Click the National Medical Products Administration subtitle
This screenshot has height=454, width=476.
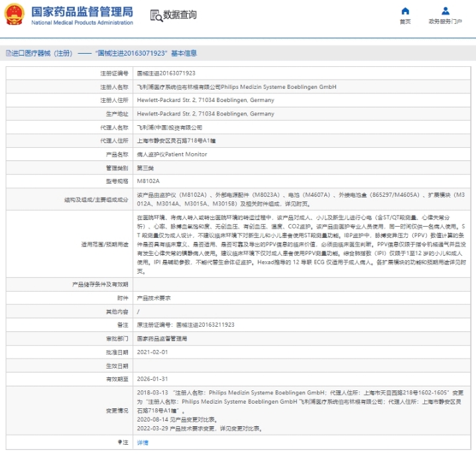82,23
